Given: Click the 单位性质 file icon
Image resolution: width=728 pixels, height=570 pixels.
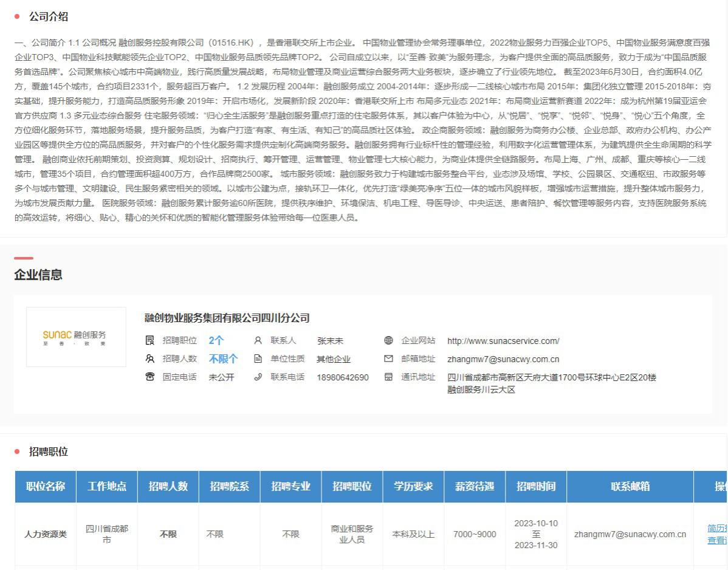Looking at the screenshot, I should coord(258,359).
